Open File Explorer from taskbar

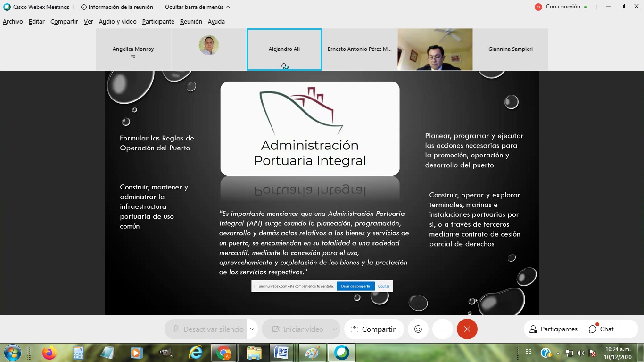click(254, 353)
